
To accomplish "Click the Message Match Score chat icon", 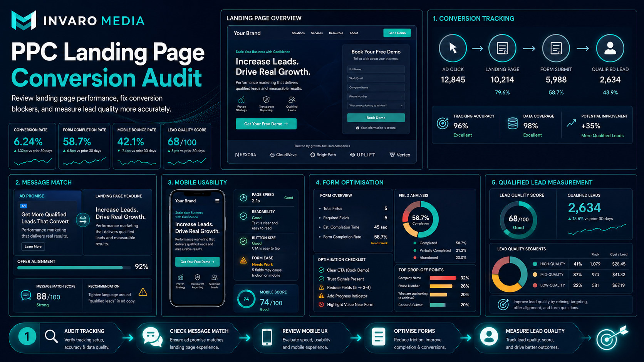I will pos(26,295).
